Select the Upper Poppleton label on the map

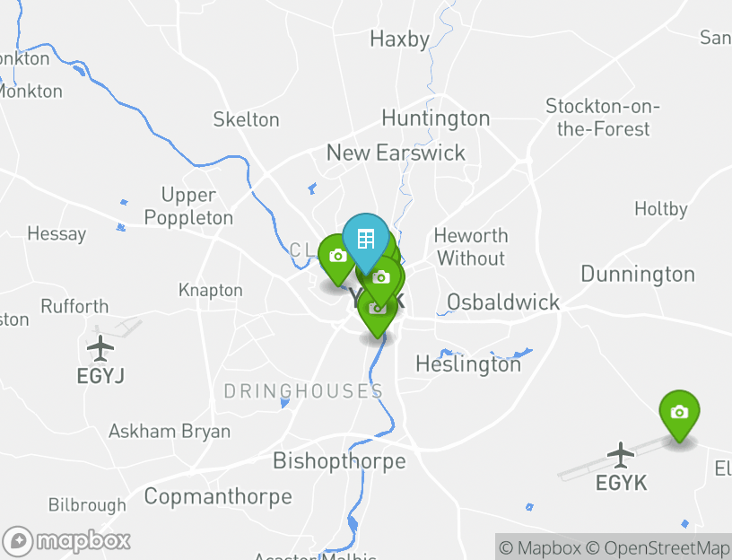click(x=188, y=206)
